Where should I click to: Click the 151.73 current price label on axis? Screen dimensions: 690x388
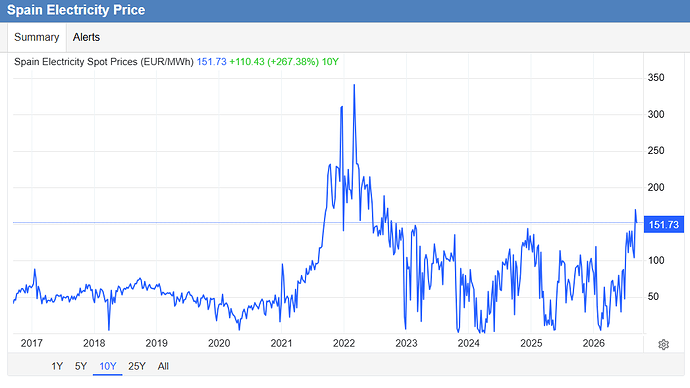click(x=664, y=225)
